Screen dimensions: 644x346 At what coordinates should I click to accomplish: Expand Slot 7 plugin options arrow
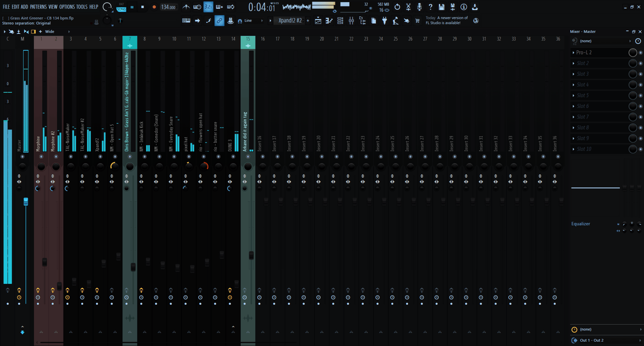pyautogui.click(x=574, y=117)
